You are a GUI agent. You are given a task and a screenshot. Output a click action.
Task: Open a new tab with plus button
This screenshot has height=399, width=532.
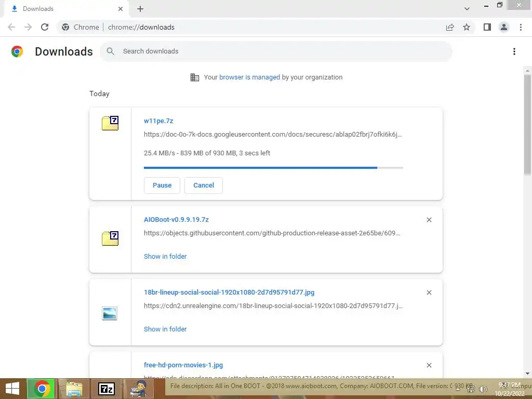click(140, 9)
